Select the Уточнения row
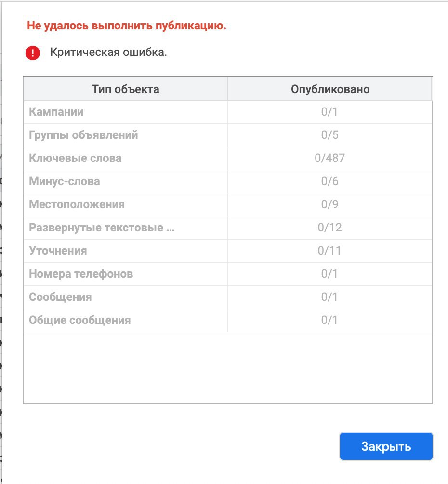448x484 pixels. tap(228, 251)
